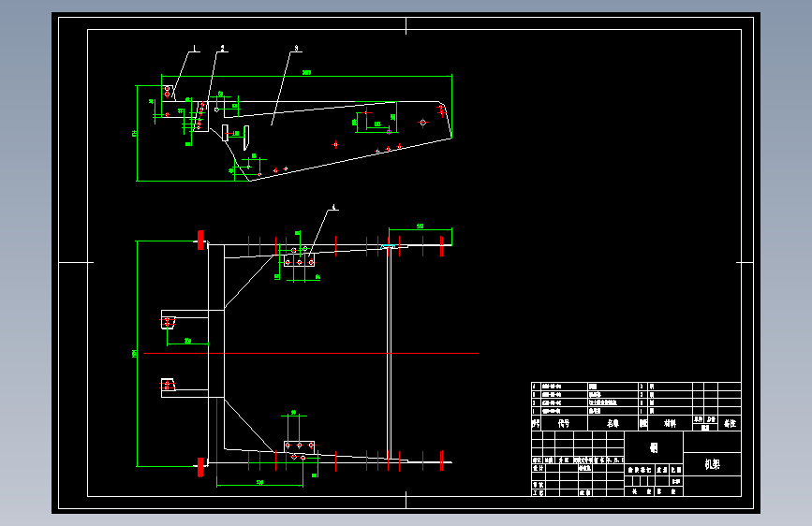The image size is (812, 526).
Task: Select part callout number 4 in the plan view
Action: 333,207
